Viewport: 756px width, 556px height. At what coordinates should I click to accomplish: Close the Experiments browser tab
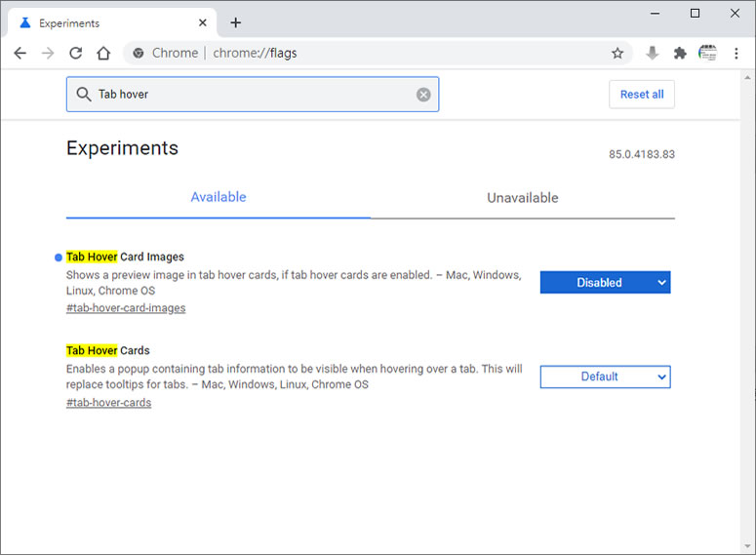click(x=203, y=22)
